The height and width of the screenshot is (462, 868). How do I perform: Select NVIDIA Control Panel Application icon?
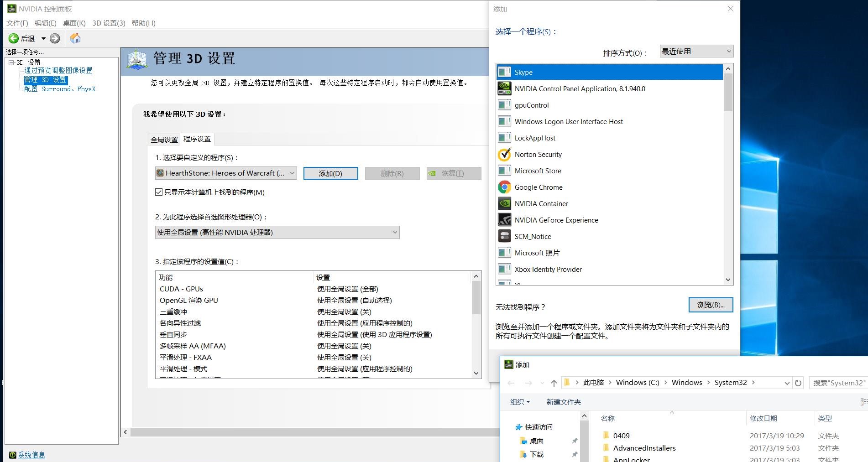[504, 88]
